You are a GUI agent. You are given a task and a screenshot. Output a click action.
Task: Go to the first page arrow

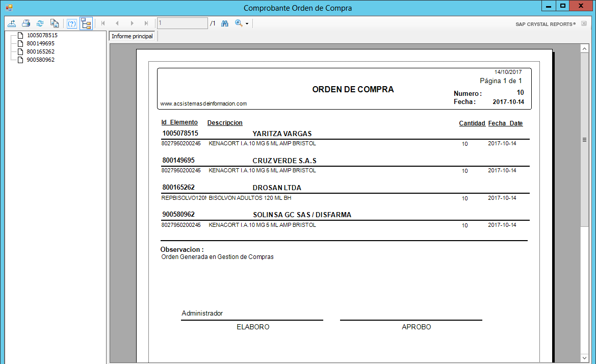(103, 23)
